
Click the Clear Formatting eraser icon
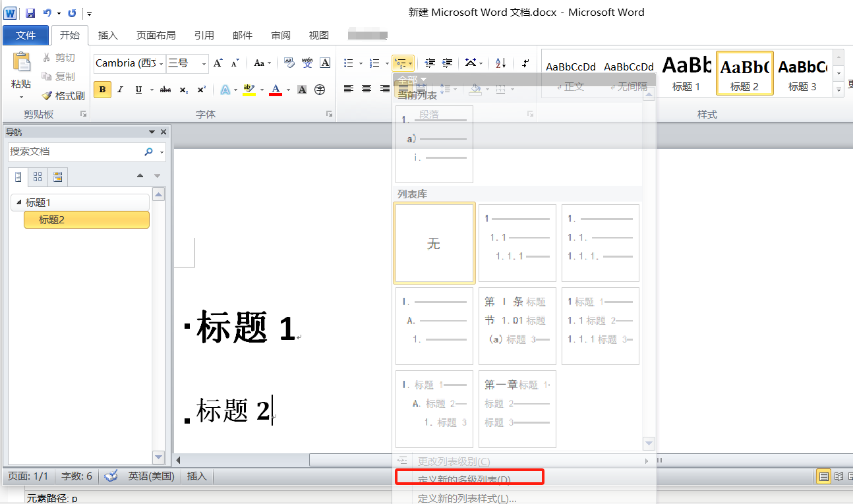pos(289,63)
